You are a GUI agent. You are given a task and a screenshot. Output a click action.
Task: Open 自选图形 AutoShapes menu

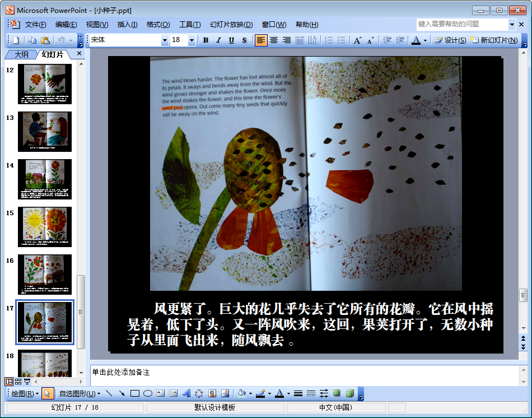click(80, 393)
